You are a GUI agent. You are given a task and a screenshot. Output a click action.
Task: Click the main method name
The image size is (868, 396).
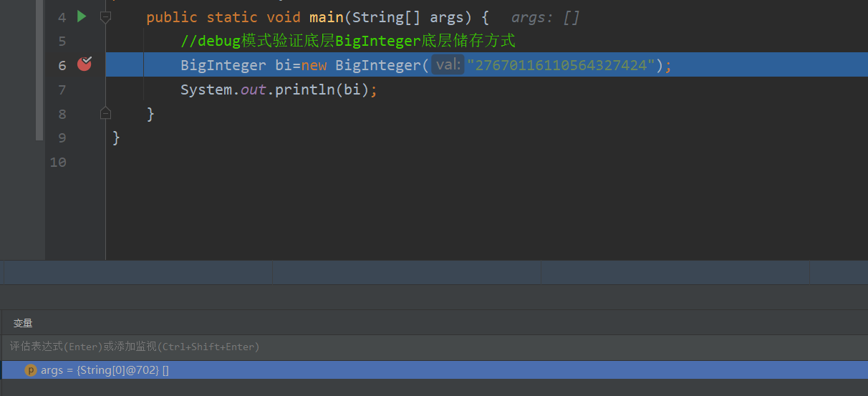tap(326, 16)
